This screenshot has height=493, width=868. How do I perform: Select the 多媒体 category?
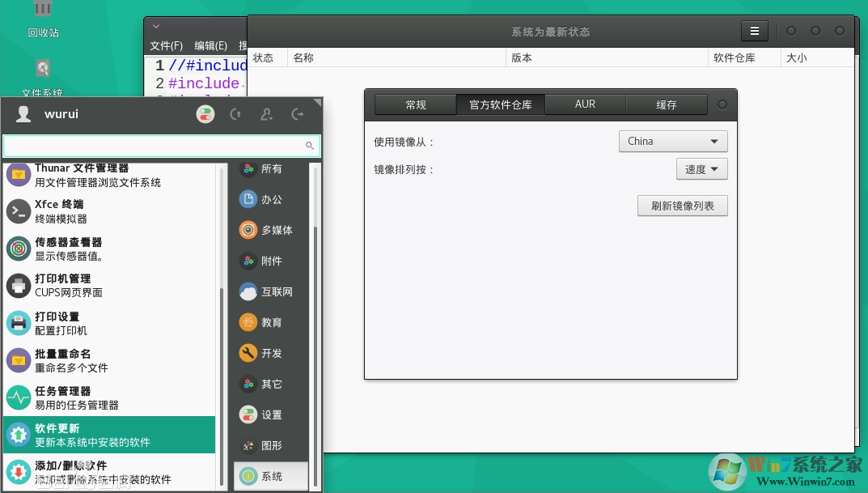pyautogui.click(x=267, y=230)
